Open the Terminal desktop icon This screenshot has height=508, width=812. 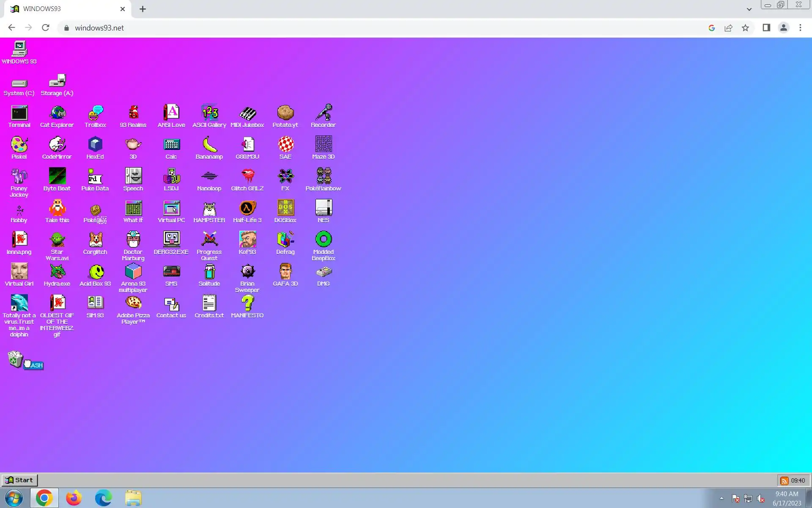coord(19,113)
